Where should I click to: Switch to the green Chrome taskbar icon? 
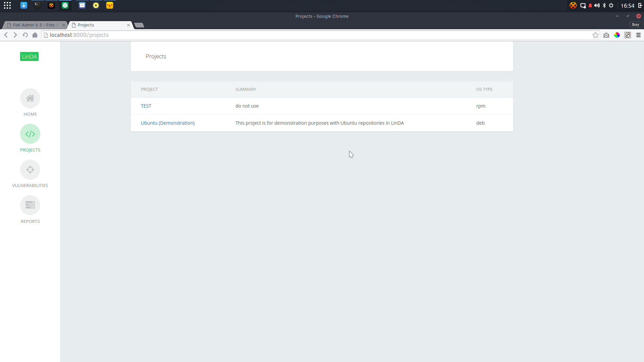65,5
